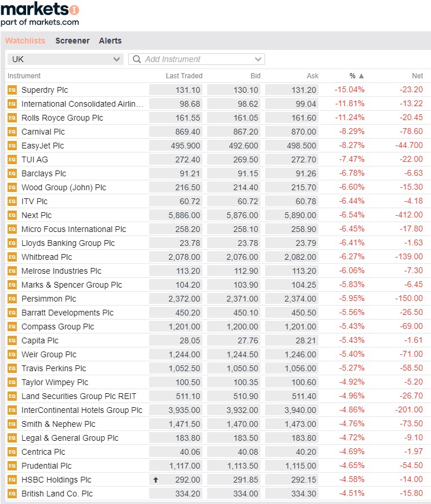Click the EQ badge beside Prudential Plc

click(12, 466)
